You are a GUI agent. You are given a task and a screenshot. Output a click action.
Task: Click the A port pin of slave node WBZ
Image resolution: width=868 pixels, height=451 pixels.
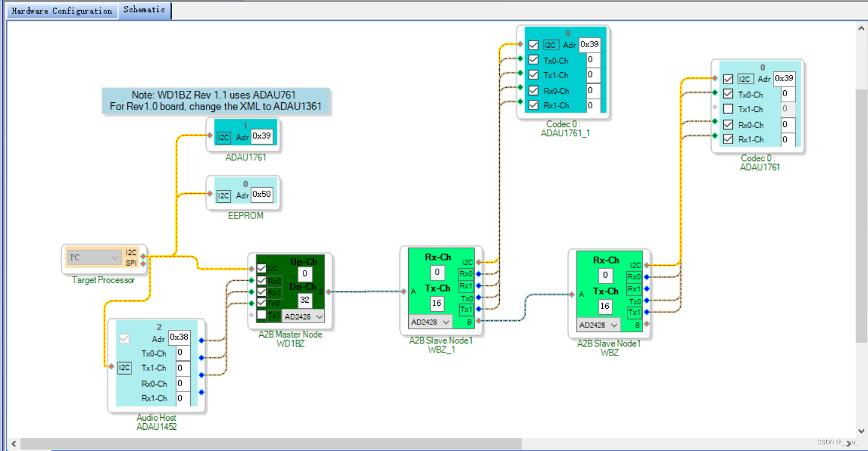coord(572,295)
